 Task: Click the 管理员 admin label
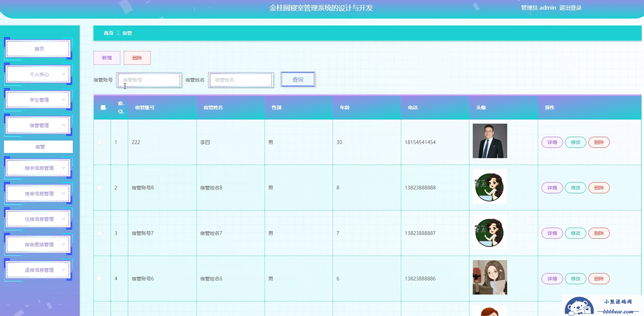538,8
